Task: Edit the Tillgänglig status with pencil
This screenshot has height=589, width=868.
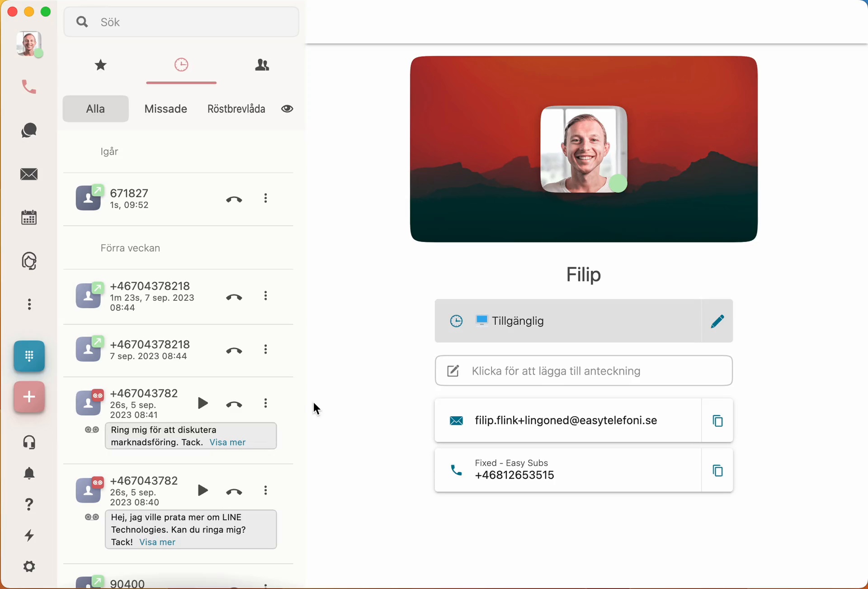Action: tap(717, 321)
